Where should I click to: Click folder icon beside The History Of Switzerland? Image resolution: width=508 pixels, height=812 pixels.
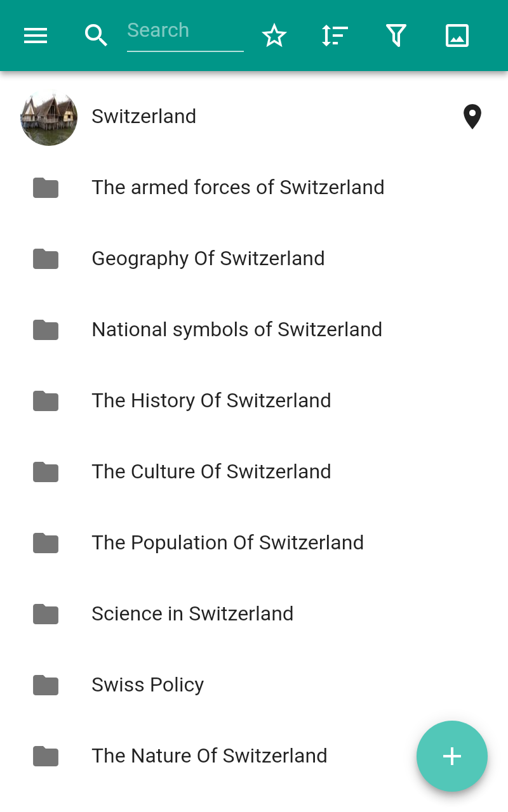(46, 401)
